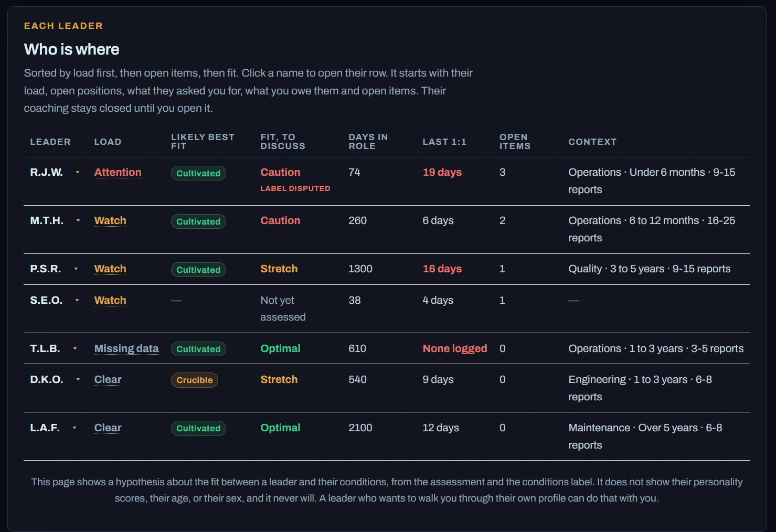Expand the L.A.F. leader row

click(54, 428)
